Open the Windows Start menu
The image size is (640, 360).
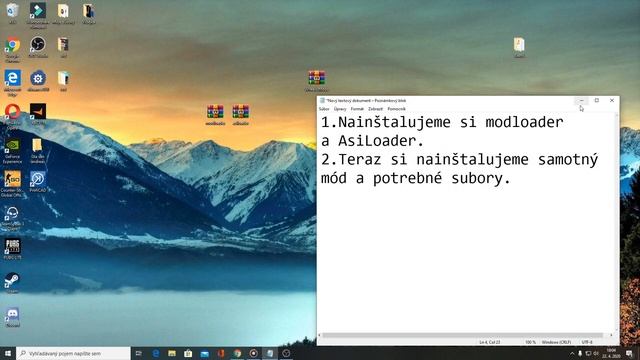click(7, 353)
